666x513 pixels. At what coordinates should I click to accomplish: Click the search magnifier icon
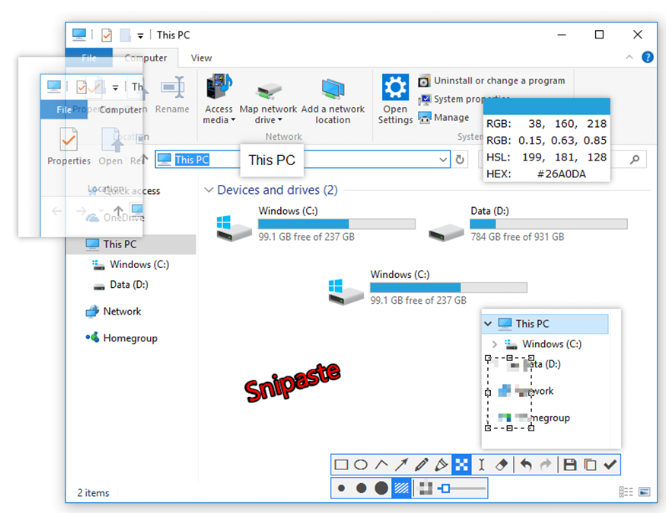(x=635, y=160)
